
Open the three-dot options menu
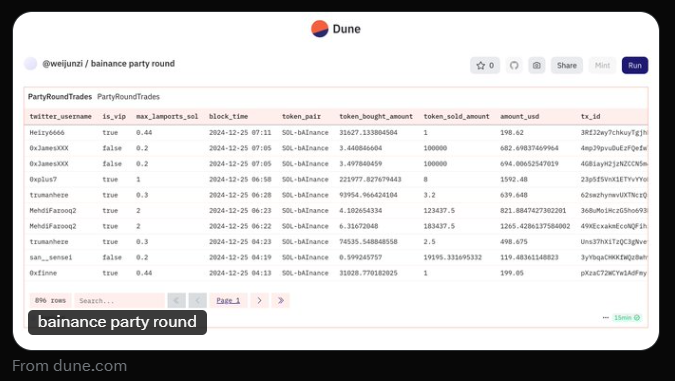[x=606, y=318]
